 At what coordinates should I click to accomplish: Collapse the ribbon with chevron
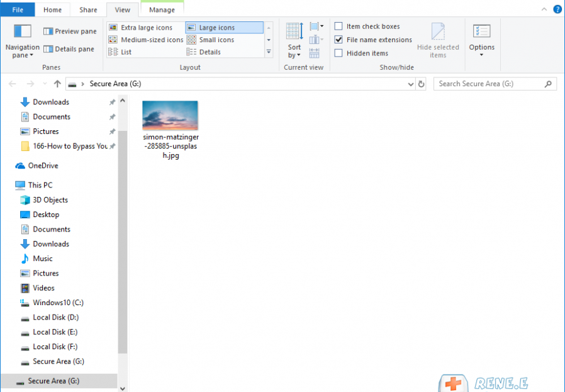[x=544, y=9]
